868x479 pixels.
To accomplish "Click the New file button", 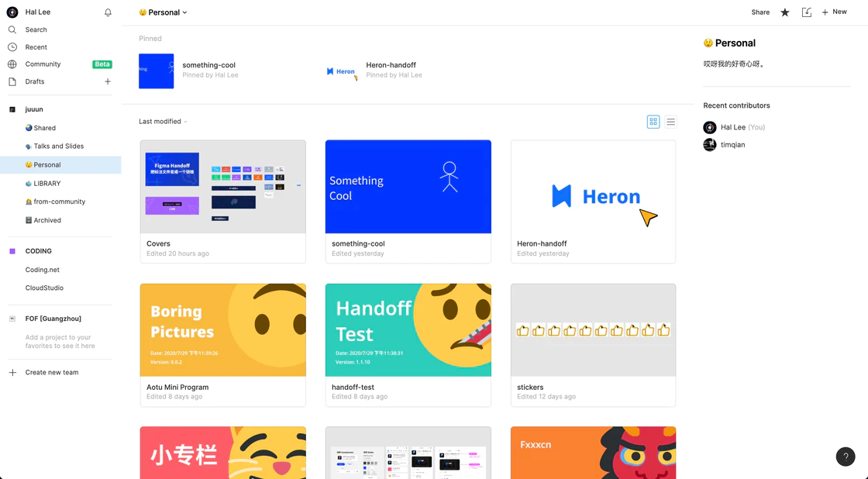I will coord(834,12).
